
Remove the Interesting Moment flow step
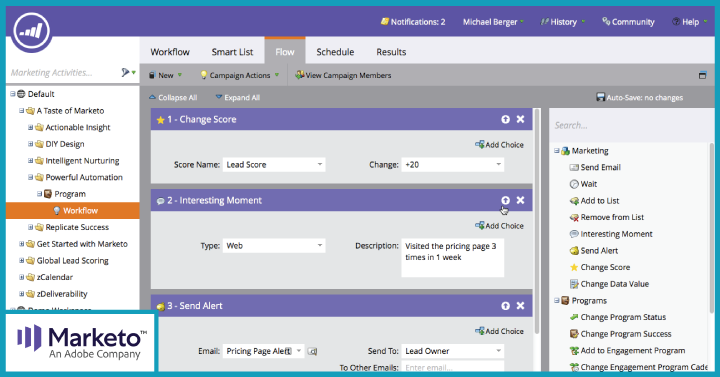coord(520,200)
